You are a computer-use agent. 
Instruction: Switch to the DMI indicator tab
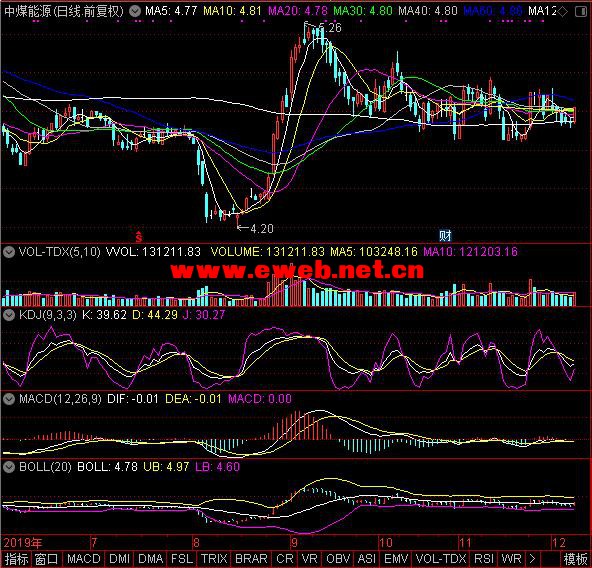tap(119, 559)
